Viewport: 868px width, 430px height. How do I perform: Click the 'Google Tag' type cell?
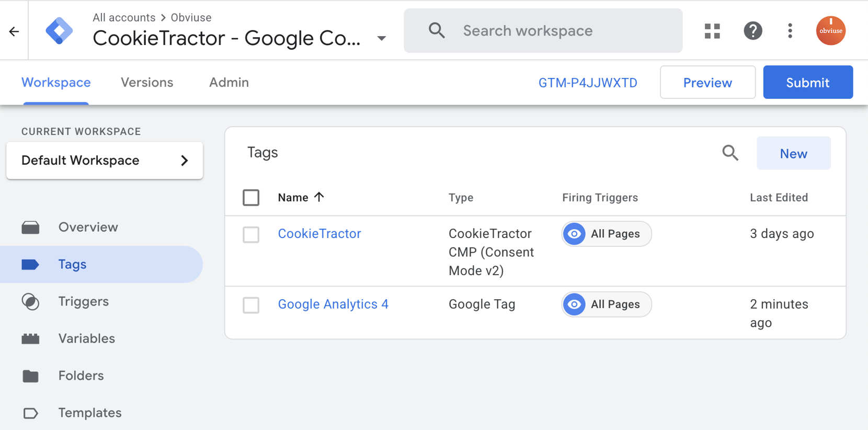482,304
